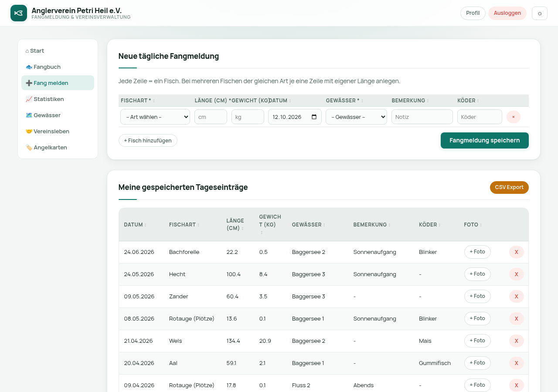Image resolution: width=558 pixels, height=392 pixels.
Task: Click the fish logo icon in header
Action: point(19,13)
